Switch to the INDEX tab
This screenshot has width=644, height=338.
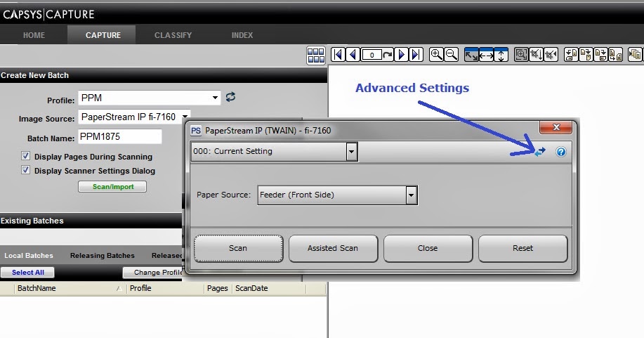[242, 35]
